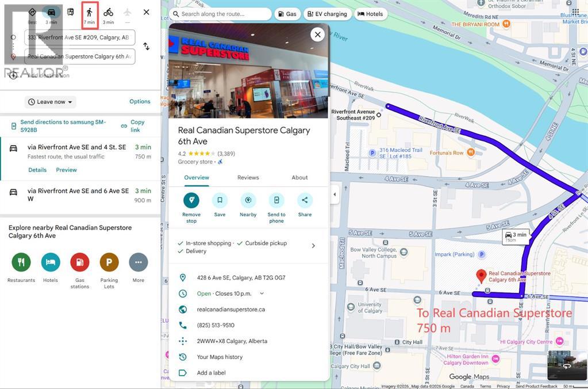588x389 pixels.
Task: Select the walking travel mode icon
Action: click(89, 13)
